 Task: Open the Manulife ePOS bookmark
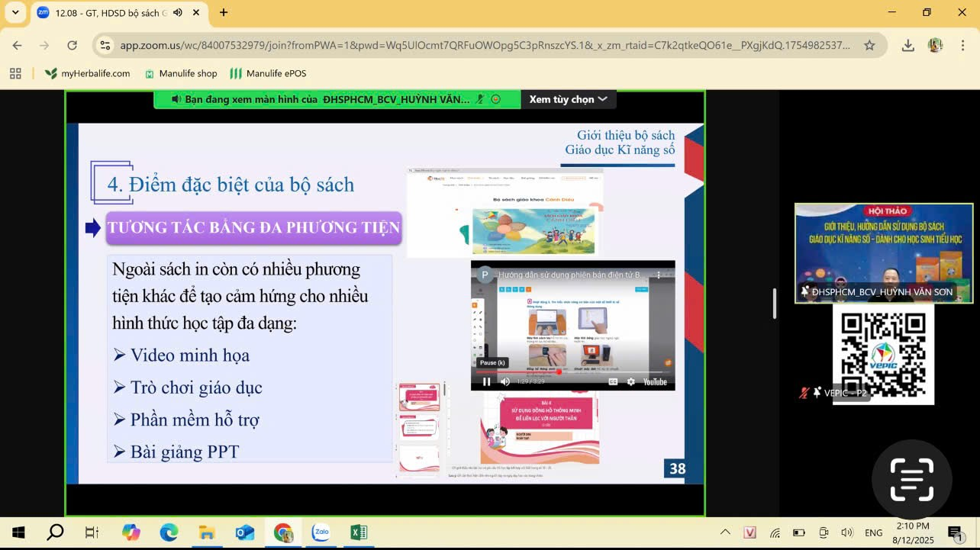pos(279,74)
